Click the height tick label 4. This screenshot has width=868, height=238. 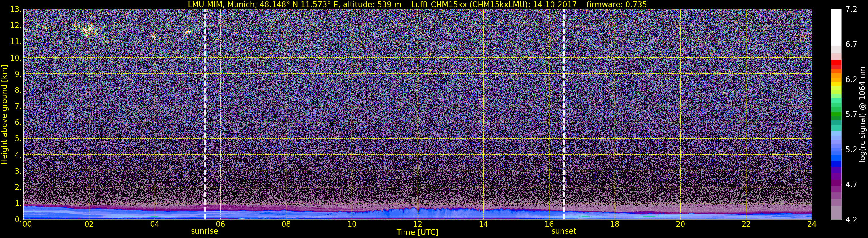tap(18, 155)
